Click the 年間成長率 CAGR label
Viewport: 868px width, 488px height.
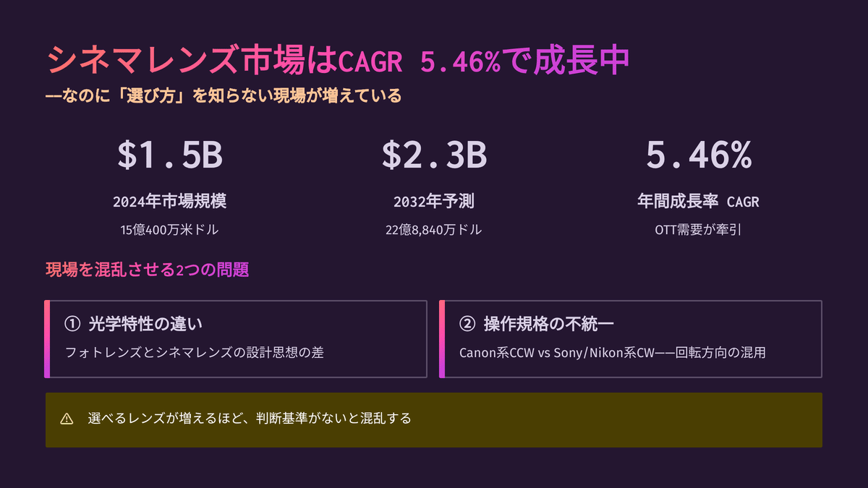pos(698,202)
